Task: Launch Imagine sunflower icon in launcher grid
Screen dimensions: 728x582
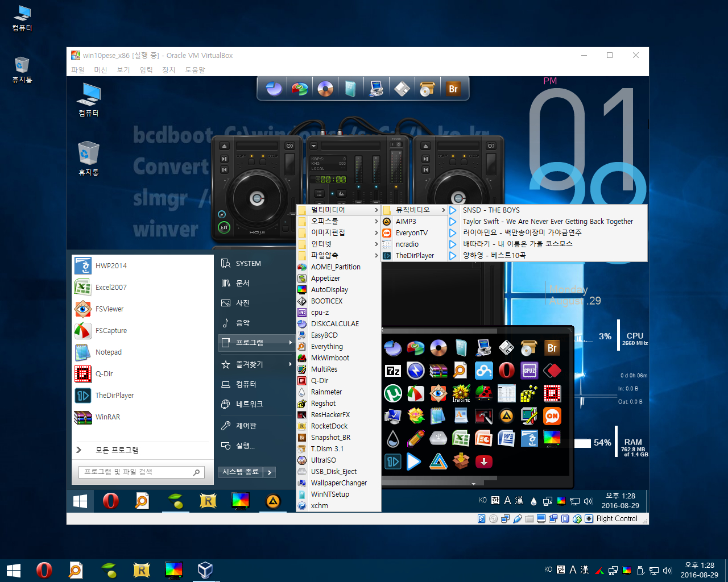Action: pos(461,393)
